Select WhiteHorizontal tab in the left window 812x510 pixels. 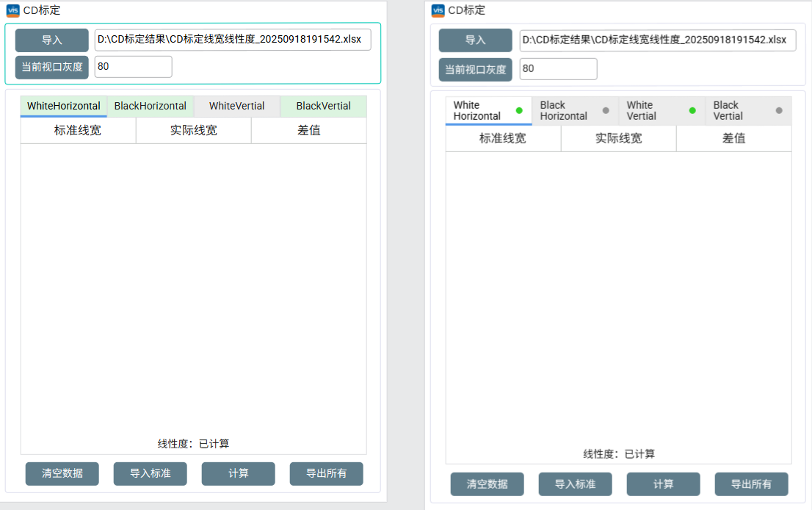point(64,106)
